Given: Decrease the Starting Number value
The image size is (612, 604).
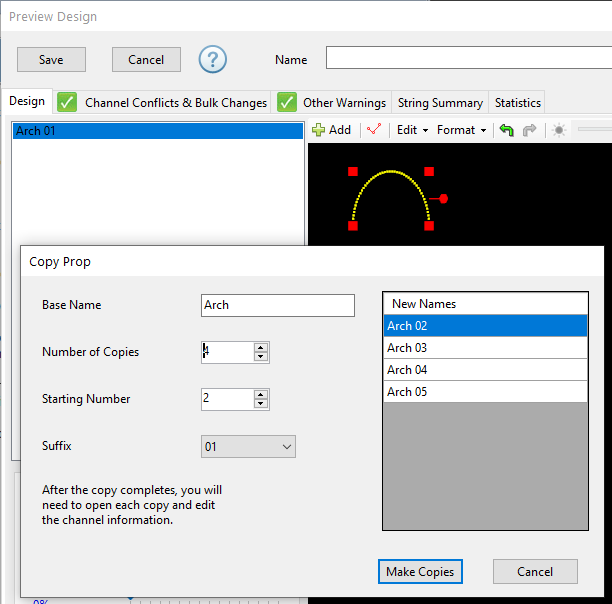Looking at the screenshot, I should pyautogui.click(x=261, y=404).
